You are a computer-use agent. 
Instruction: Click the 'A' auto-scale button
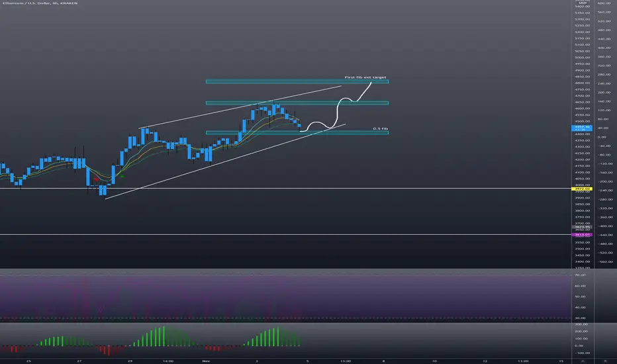pos(583,361)
